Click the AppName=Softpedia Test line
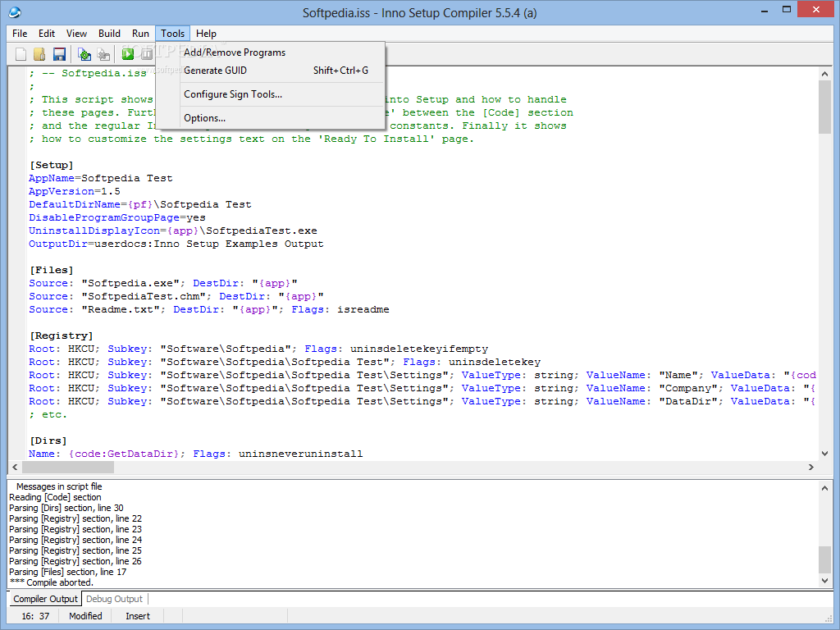The image size is (840, 630). coord(101,178)
